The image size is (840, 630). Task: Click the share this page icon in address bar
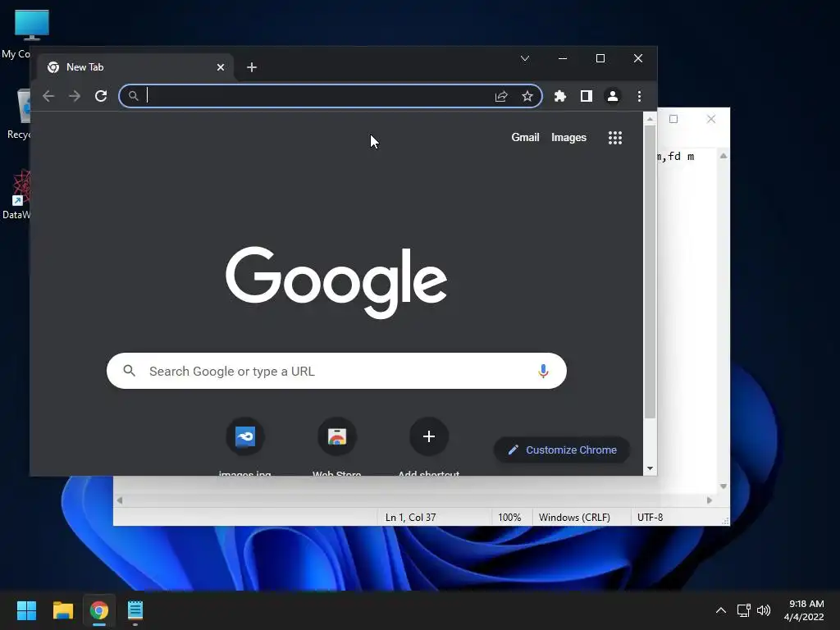pos(501,96)
